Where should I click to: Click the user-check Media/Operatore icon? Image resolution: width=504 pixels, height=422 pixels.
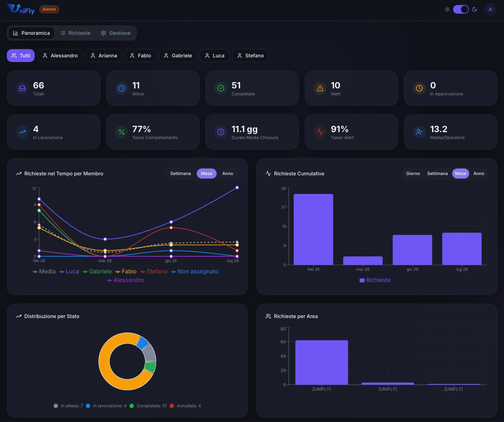coord(419,132)
